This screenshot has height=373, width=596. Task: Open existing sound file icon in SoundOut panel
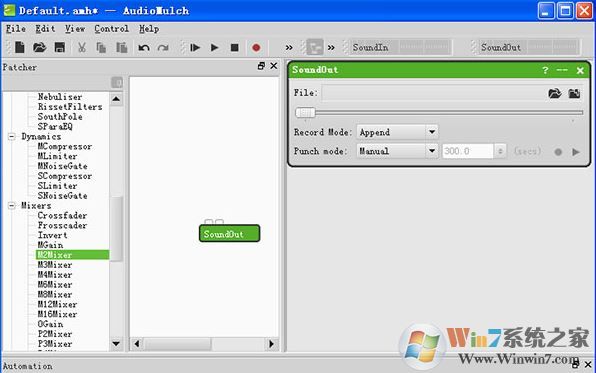coord(555,93)
